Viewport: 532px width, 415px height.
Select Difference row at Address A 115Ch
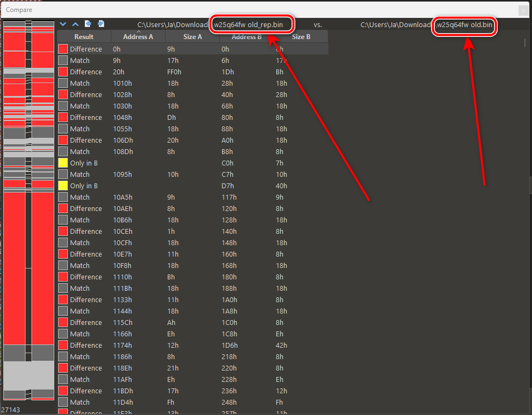(193, 322)
